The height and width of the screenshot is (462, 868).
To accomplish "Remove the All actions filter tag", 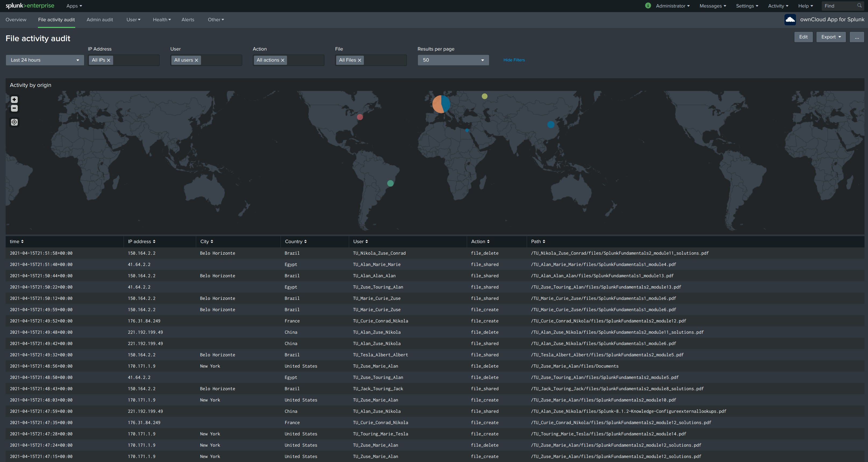I will 283,60.
